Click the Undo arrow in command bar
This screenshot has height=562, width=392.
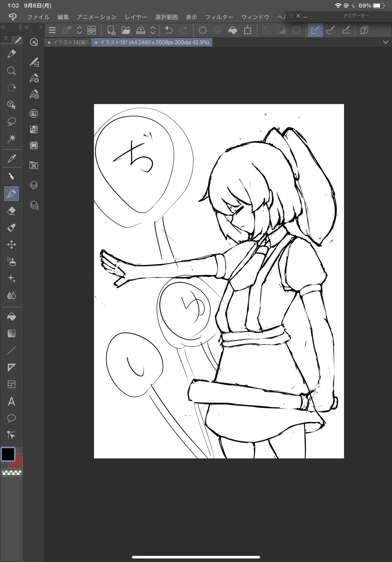coord(169,30)
